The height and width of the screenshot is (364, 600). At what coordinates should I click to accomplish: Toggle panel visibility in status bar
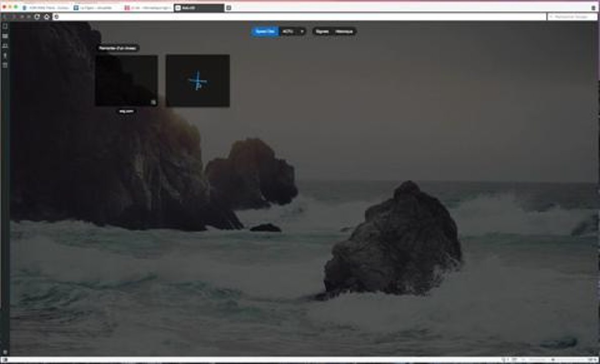point(5,360)
